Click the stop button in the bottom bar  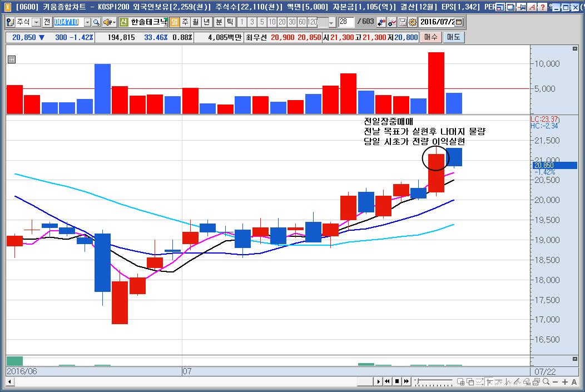click(397, 381)
